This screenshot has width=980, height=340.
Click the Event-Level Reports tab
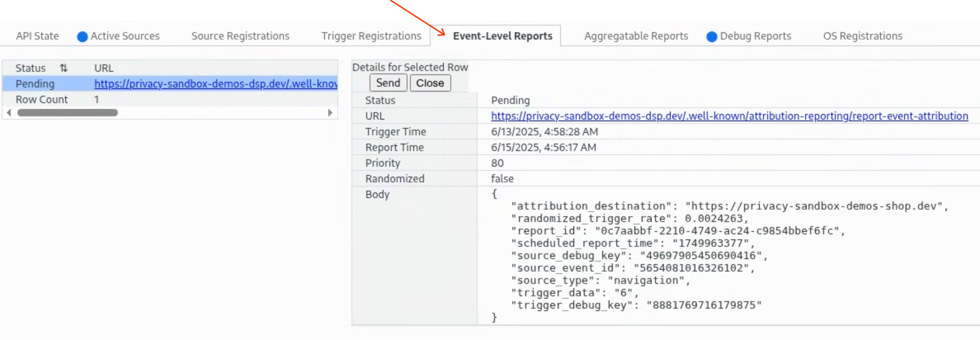pyautogui.click(x=502, y=36)
